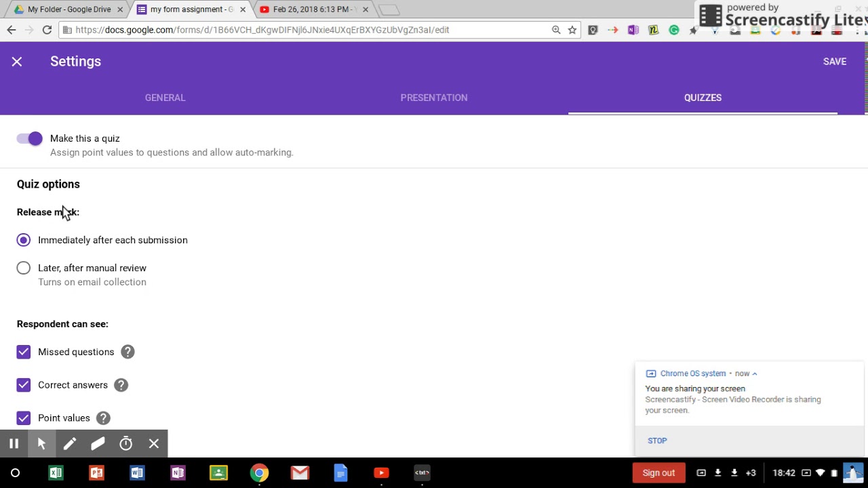Open the txt text editor shelf app
The height and width of the screenshot is (488, 868).
tap(422, 473)
